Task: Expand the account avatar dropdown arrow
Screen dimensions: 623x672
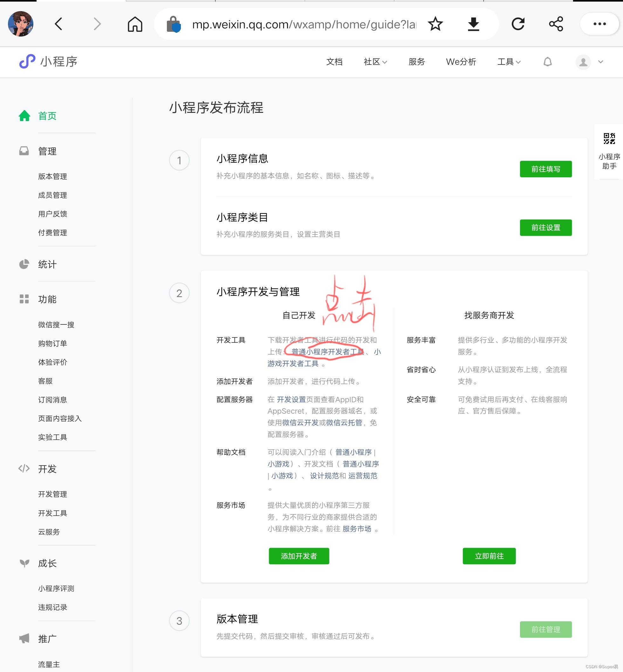Action: (x=600, y=62)
